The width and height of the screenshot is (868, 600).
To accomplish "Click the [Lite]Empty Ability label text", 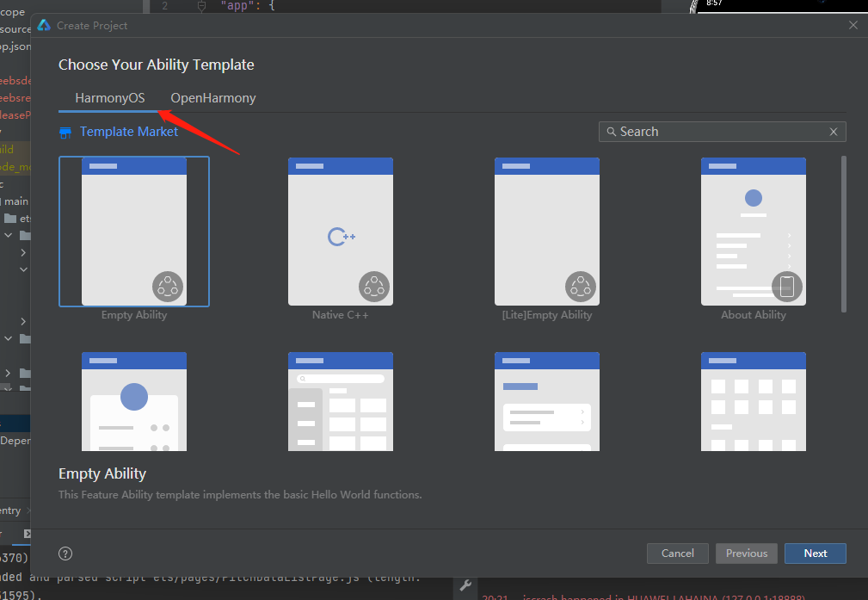I will click(x=547, y=315).
